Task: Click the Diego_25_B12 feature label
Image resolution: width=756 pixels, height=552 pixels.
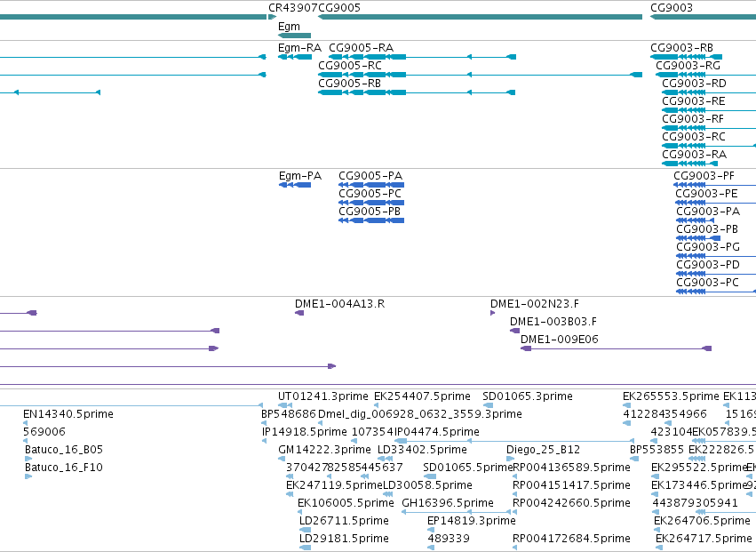Action: coord(544,450)
